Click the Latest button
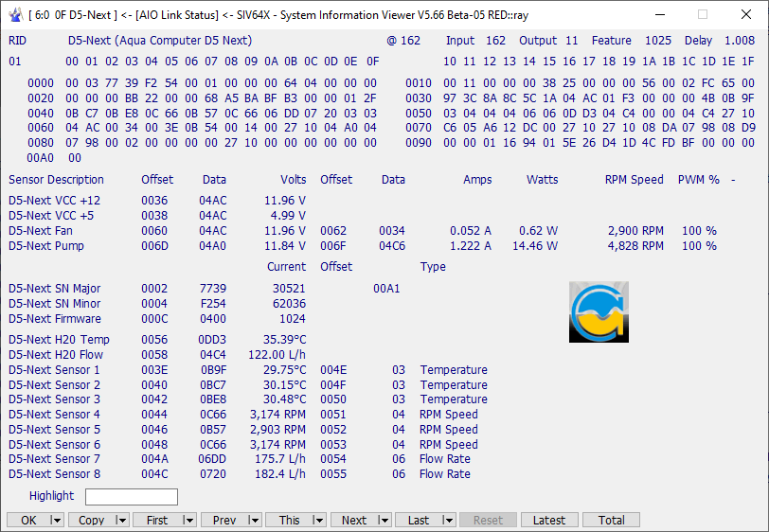 tap(549, 520)
